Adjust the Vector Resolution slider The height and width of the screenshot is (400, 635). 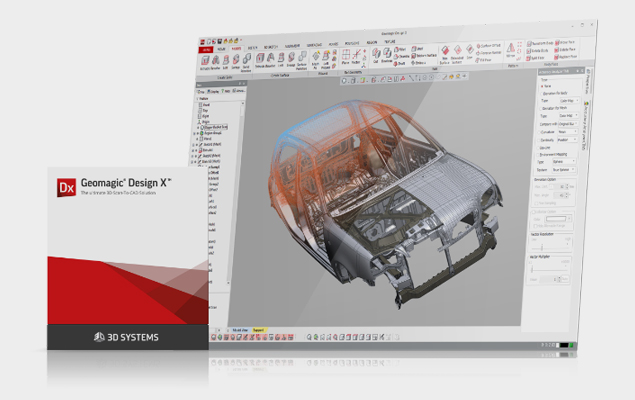coord(542,248)
